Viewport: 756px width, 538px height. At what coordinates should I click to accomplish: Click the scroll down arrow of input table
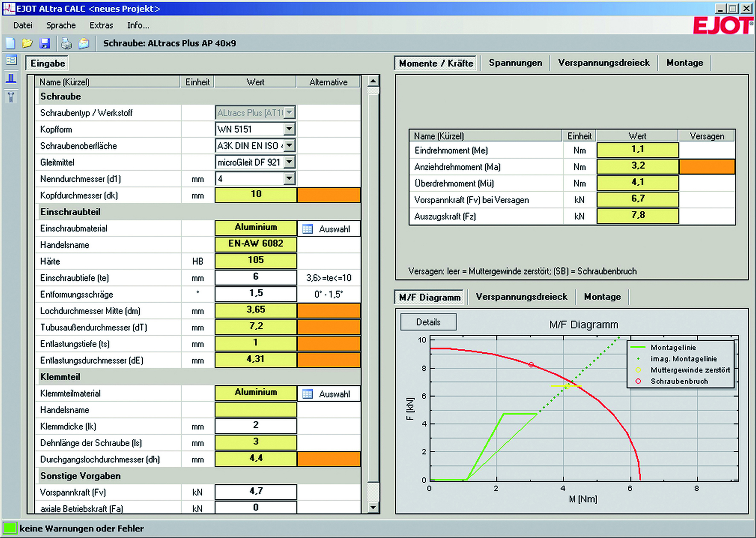point(373,507)
